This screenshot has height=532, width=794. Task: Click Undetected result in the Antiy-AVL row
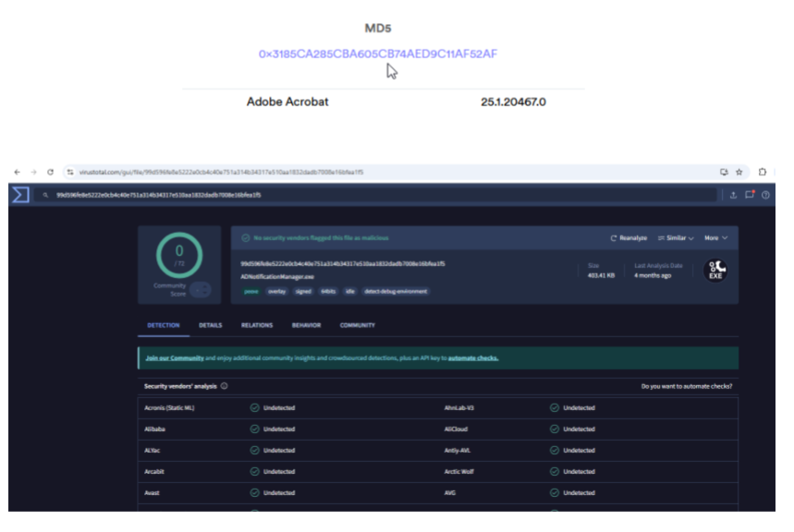point(580,451)
